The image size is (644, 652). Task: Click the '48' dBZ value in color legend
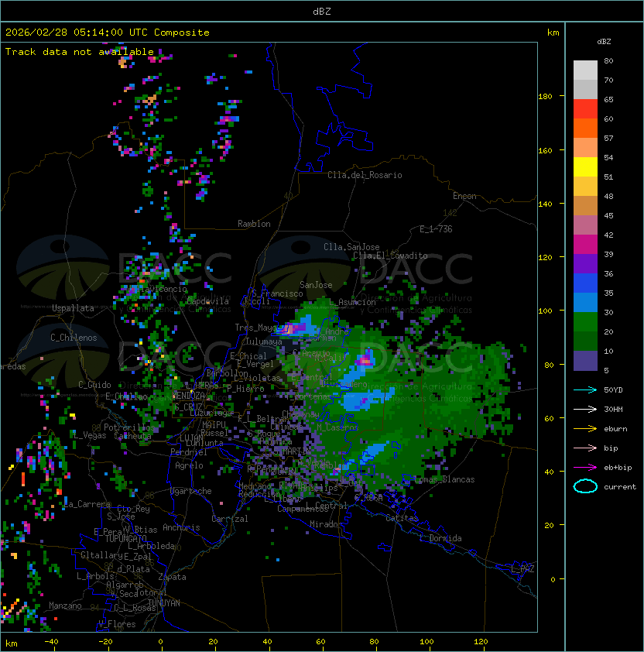[608, 196]
